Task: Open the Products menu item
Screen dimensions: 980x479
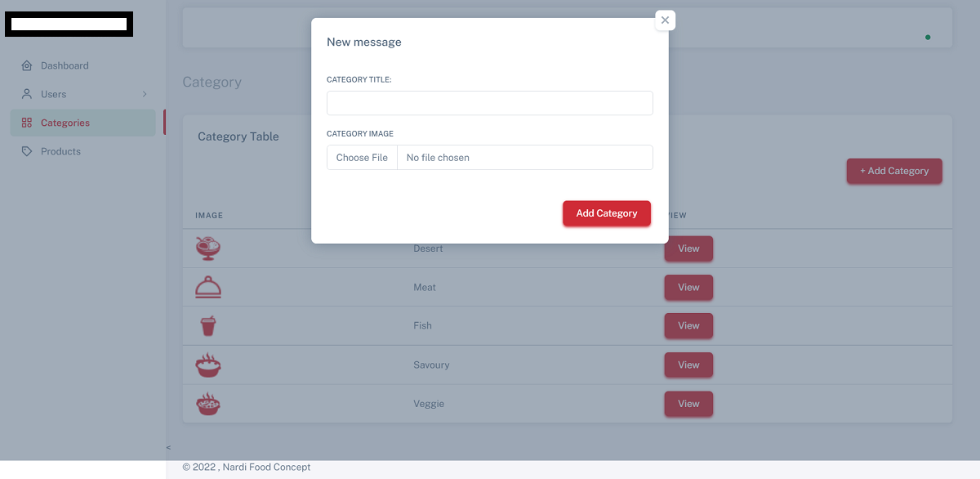Action: [x=60, y=151]
